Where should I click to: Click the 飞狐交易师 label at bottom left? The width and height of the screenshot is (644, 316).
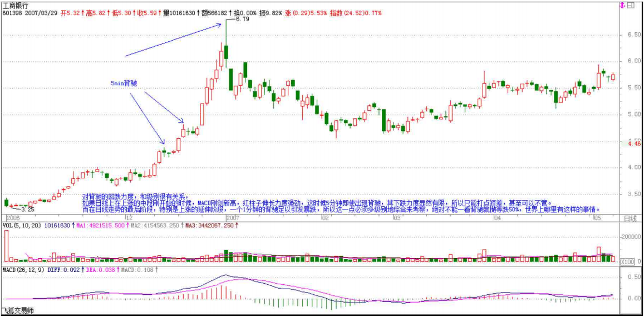[x=17, y=311]
